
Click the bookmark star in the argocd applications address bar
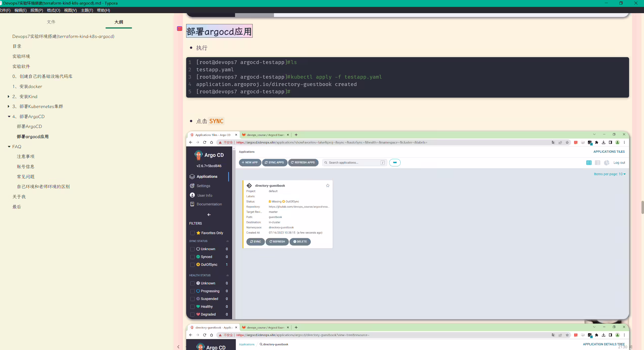coord(567,142)
